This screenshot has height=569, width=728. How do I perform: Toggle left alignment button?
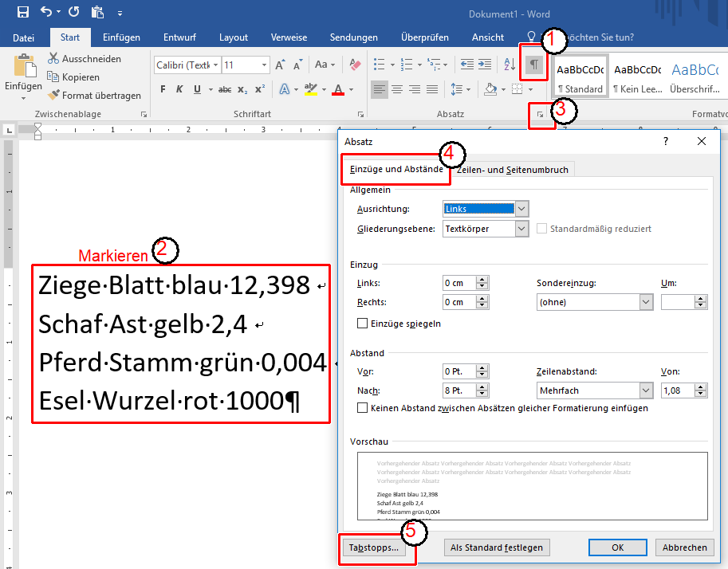380,89
